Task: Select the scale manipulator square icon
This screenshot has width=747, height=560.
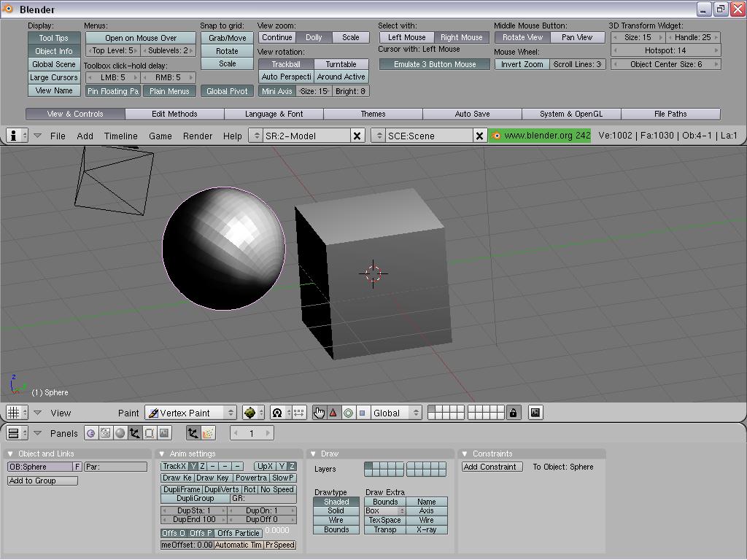Action: pyautogui.click(x=362, y=413)
